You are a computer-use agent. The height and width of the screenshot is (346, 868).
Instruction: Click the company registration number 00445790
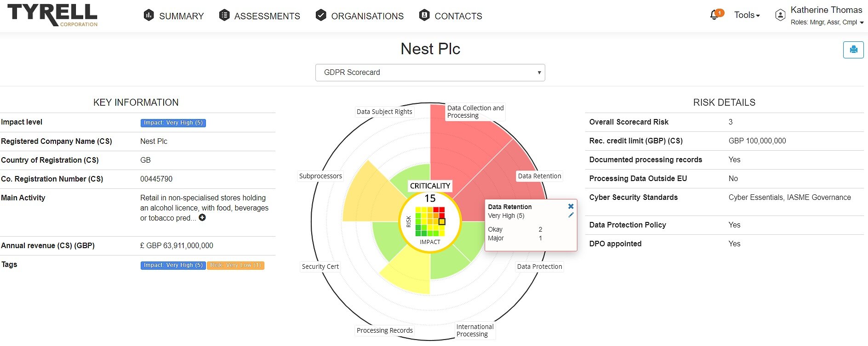coord(156,179)
